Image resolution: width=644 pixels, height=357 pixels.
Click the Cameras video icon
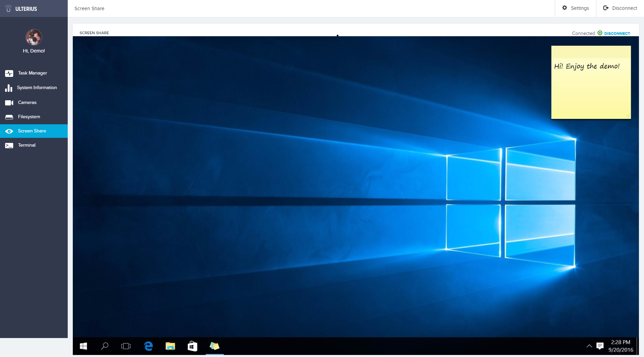(9, 103)
